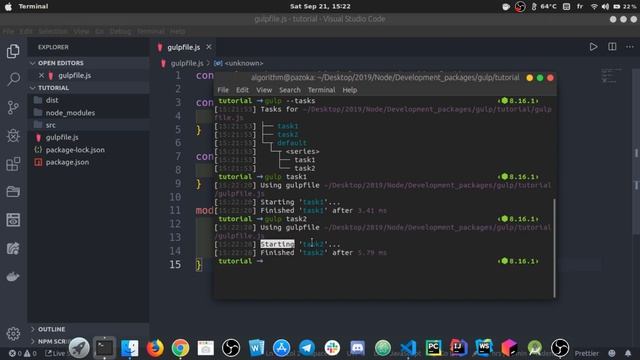This screenshot has height=360, width=640.
Task: Open the editor More Actions ellipsis
Action: pos(630,47)
